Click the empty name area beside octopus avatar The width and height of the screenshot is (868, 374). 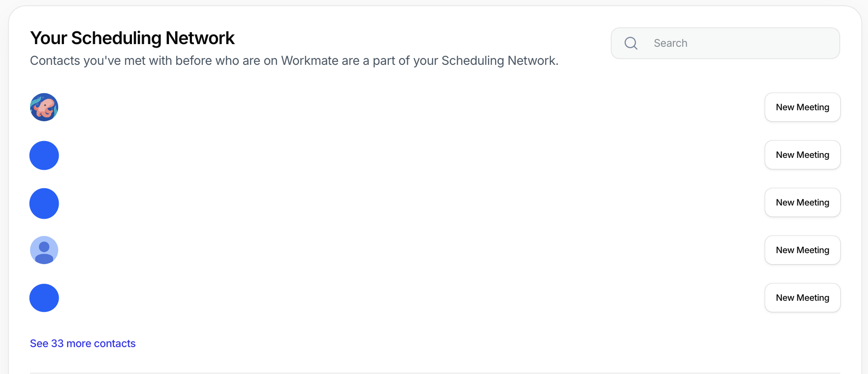tap(410, 107)
